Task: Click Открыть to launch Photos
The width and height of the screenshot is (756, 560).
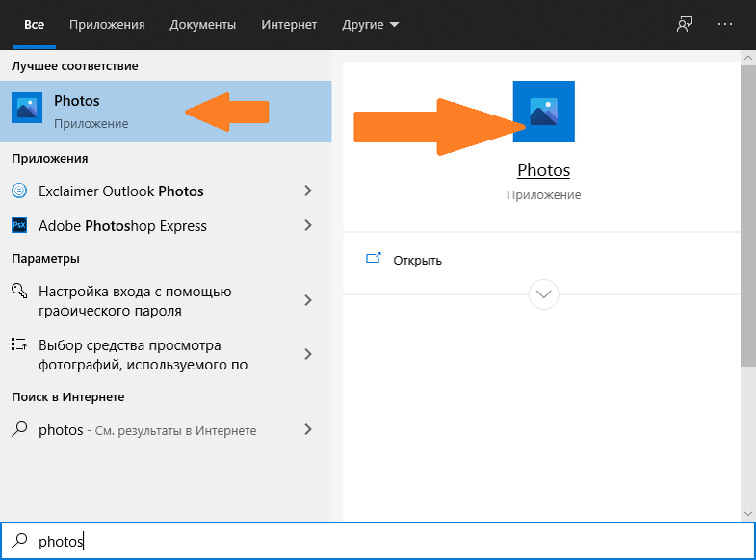Action: coord(418,261)
